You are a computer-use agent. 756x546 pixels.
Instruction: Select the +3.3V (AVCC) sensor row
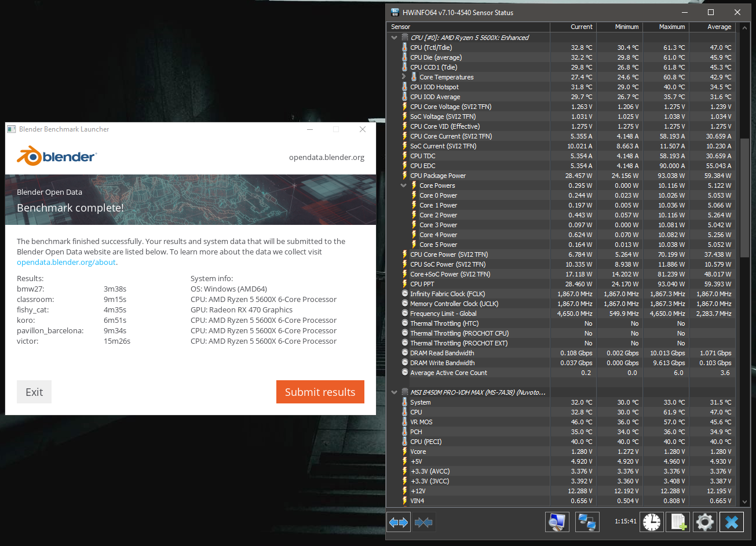click(x=561, y=471)
